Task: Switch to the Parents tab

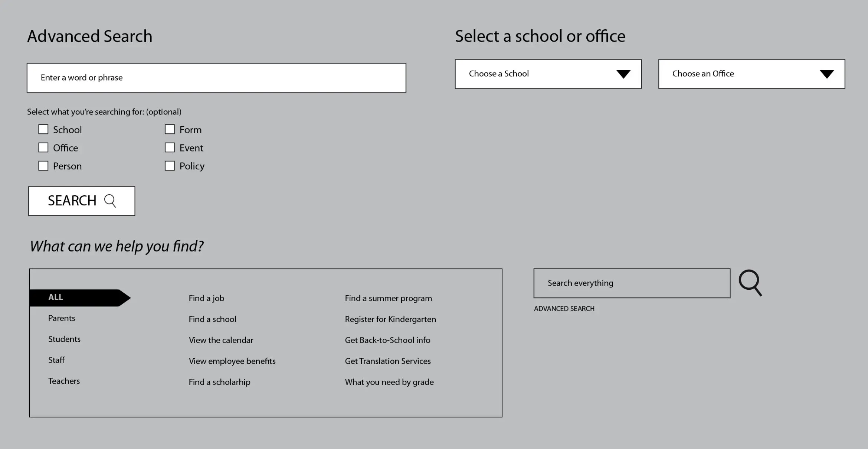Action: [62, 318]
